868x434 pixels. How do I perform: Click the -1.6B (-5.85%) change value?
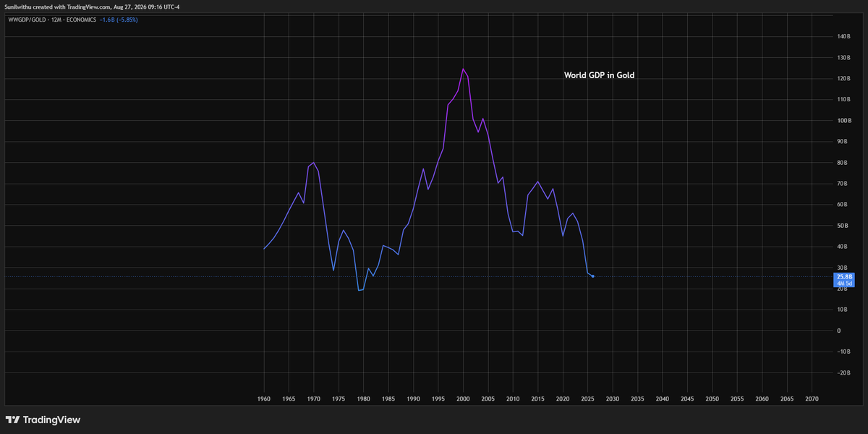click(x=119, y=20)
